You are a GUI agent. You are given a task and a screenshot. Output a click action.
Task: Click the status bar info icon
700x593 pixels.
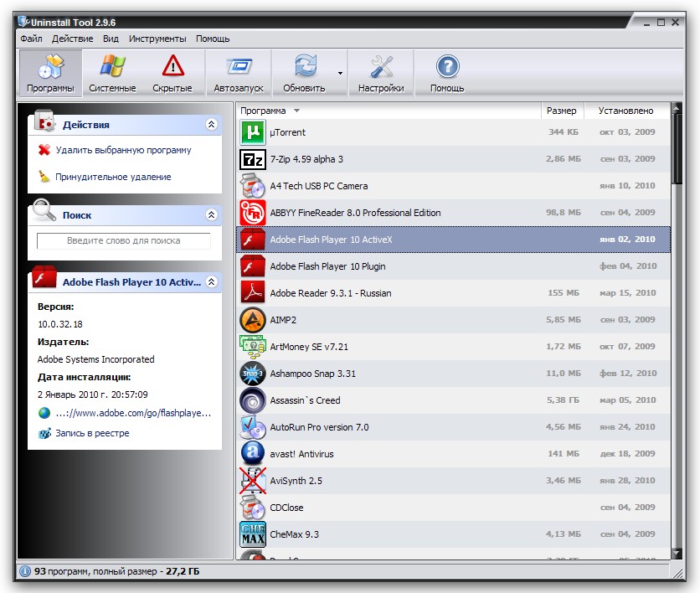coord(25,571)
